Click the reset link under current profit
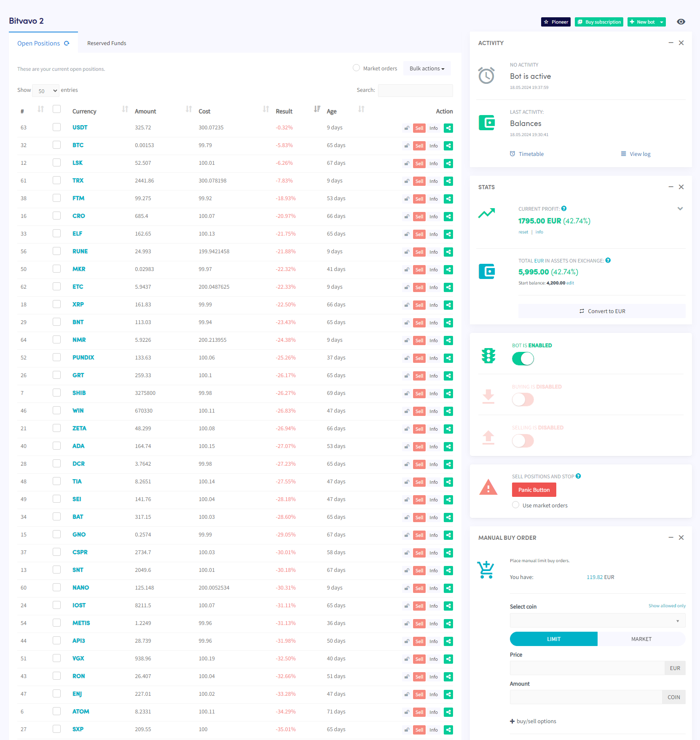 [523, 232]
